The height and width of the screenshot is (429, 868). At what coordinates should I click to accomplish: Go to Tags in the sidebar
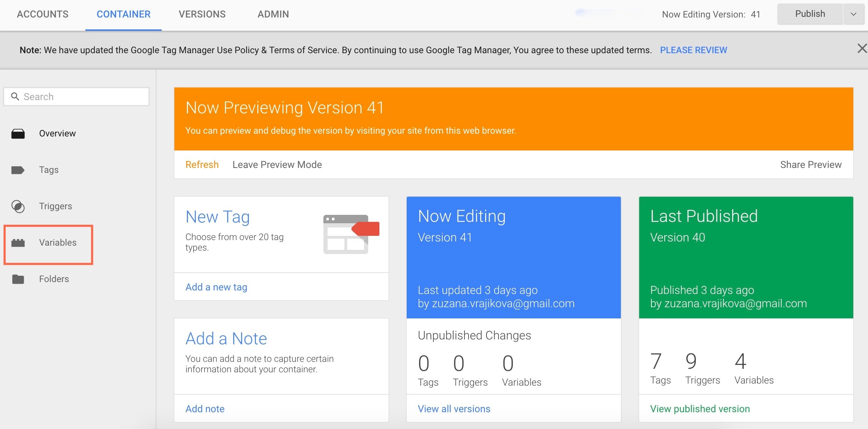pos(49,170)
